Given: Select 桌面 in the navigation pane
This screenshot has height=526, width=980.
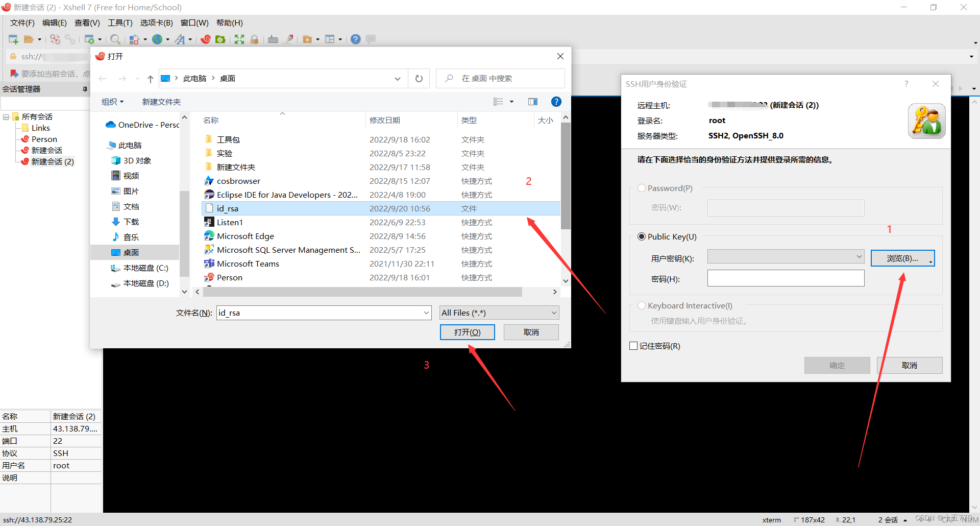Looking at the screenshot, I should point(135,252).
